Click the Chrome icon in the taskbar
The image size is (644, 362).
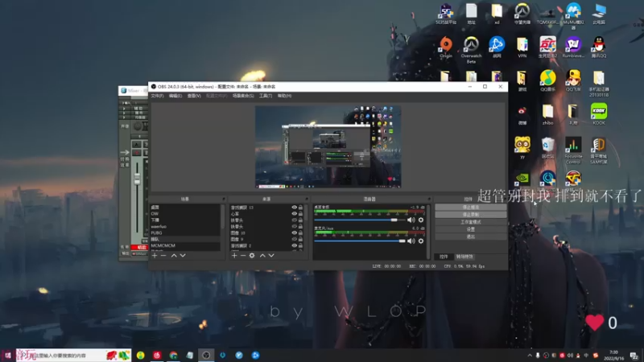173,355
